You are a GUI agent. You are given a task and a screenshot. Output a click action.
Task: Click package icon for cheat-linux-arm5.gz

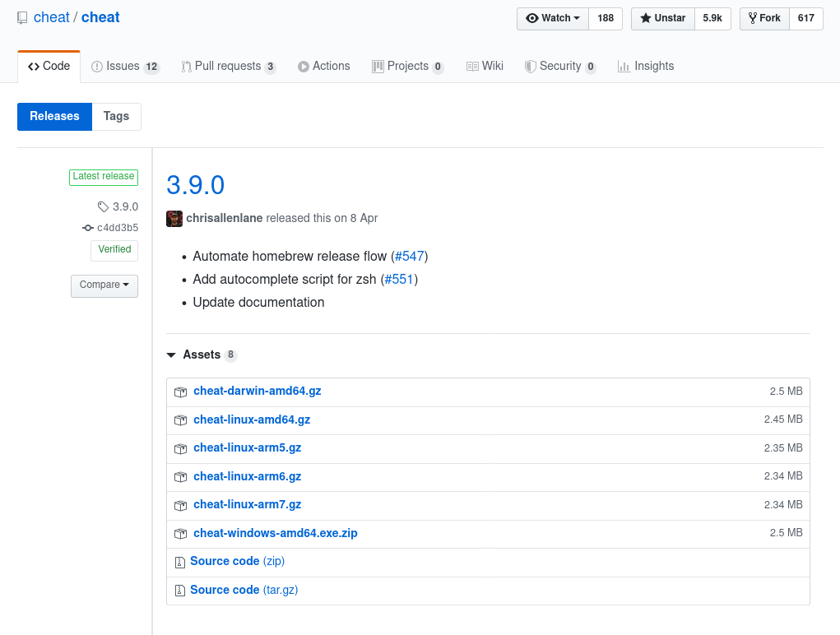click(x=180, y=448)
